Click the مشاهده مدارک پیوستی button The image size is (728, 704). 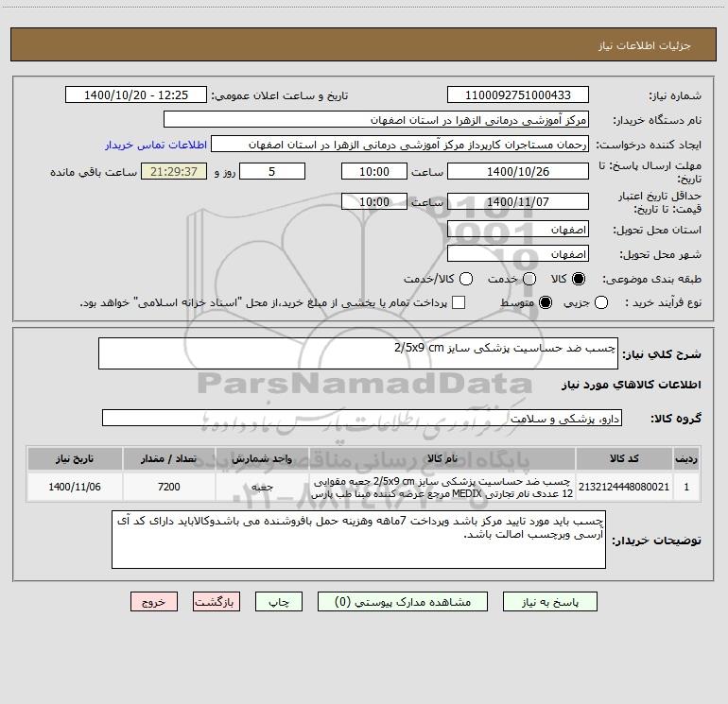coord(403,602)
